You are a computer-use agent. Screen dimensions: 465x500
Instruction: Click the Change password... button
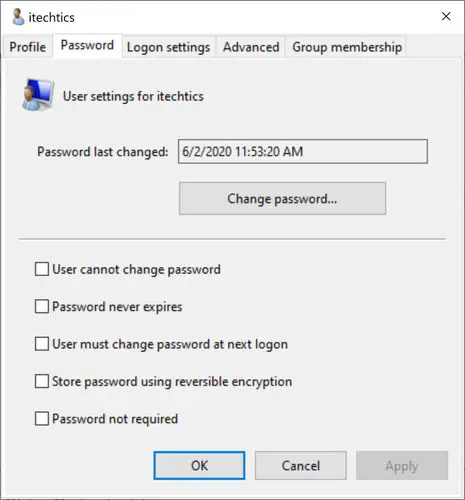(x=282, y=199)
